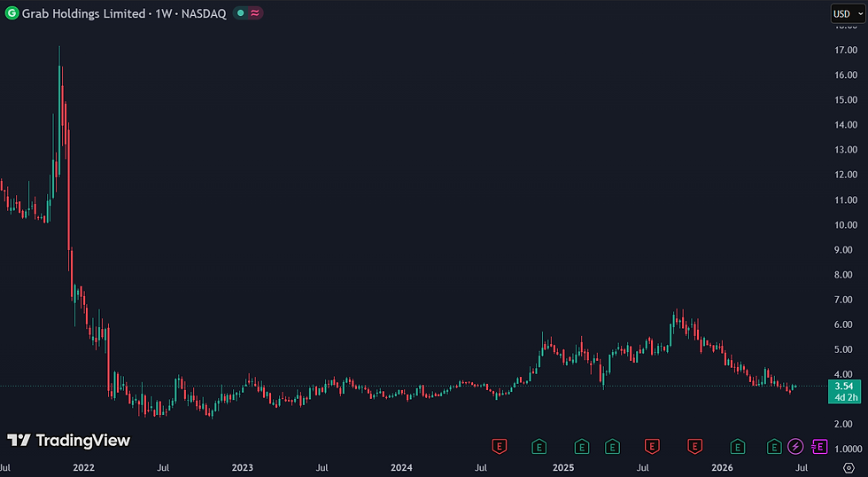
Task: Open the green earnings marker left of 2025
Action: coord(539,446)
